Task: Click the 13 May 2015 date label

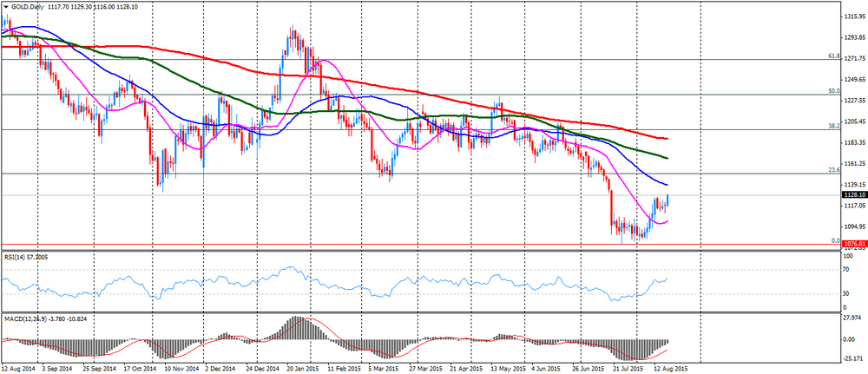Action: [507, 367]
